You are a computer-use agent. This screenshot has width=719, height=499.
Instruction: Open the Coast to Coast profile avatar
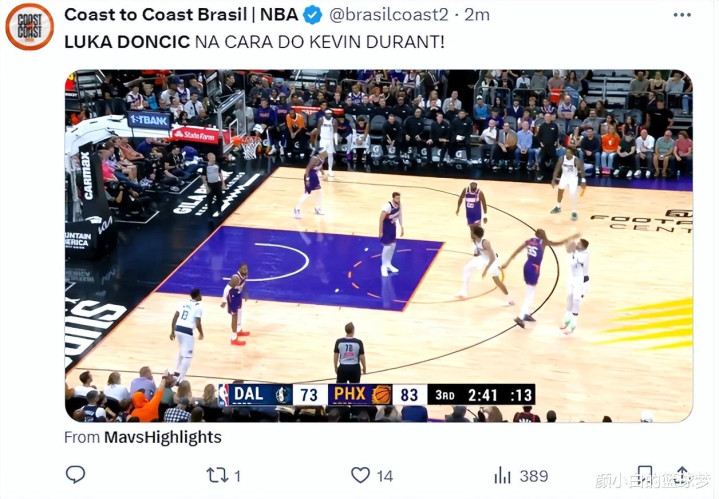click(x=29, y=27)
